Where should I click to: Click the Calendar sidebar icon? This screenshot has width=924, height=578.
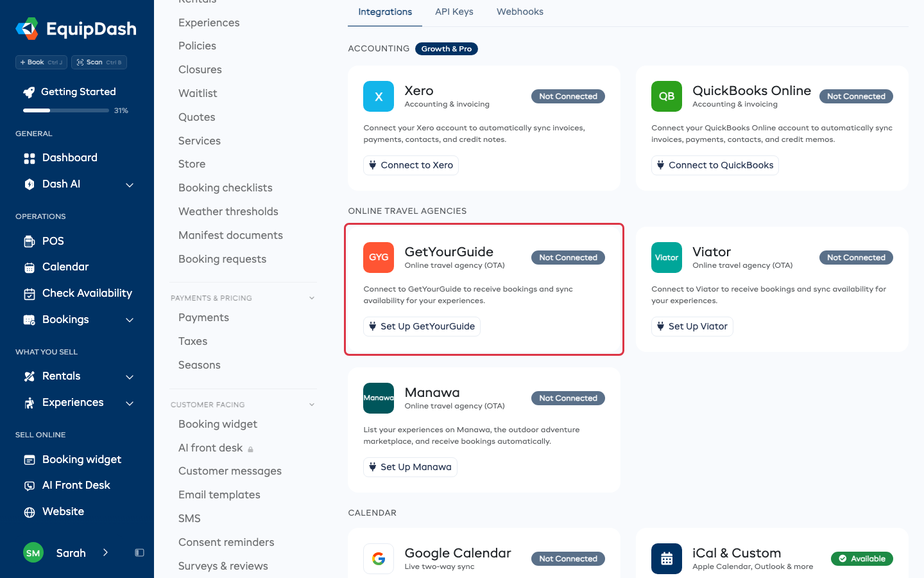pos(30,267)
